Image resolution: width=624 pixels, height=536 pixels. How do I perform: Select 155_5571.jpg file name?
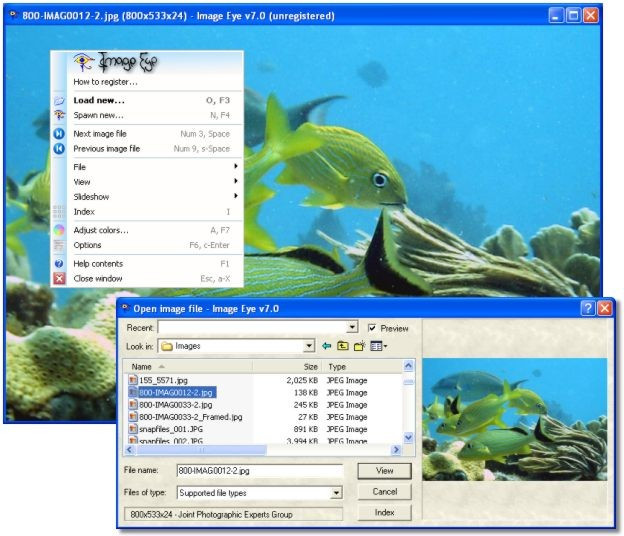click(x=163, y=380)
